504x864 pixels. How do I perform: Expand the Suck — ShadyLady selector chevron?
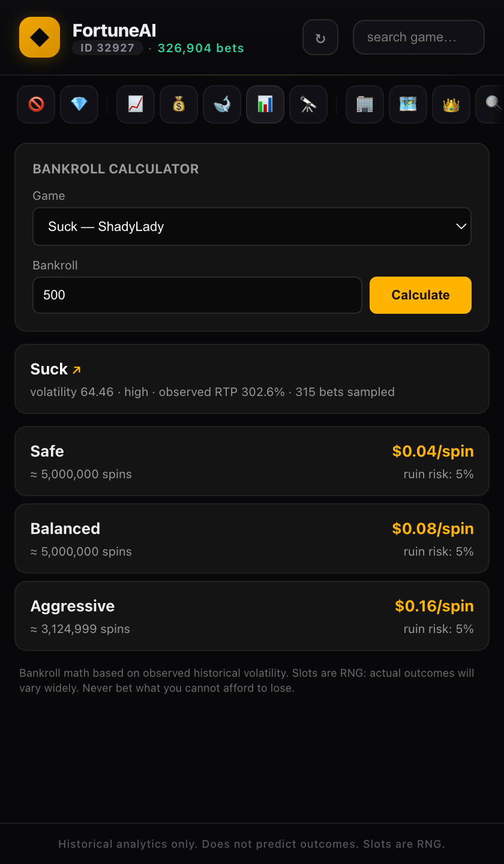(x=461, y=226)
